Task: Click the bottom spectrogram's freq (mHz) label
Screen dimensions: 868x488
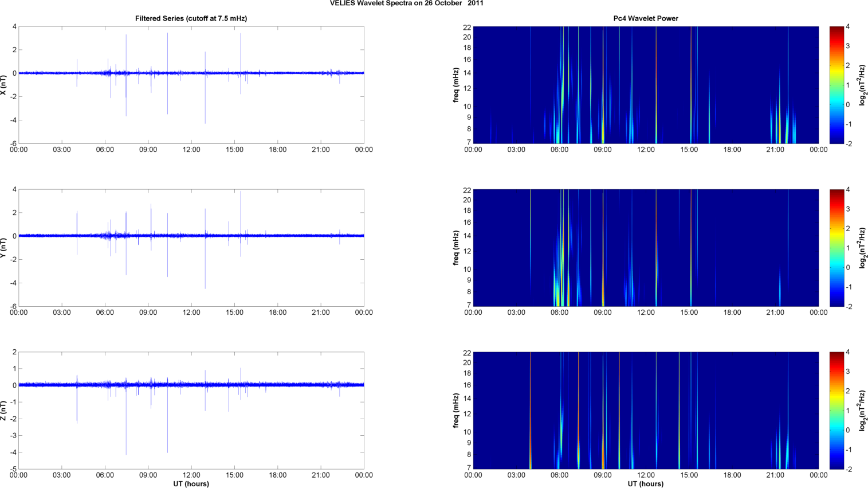Action: 456,411
